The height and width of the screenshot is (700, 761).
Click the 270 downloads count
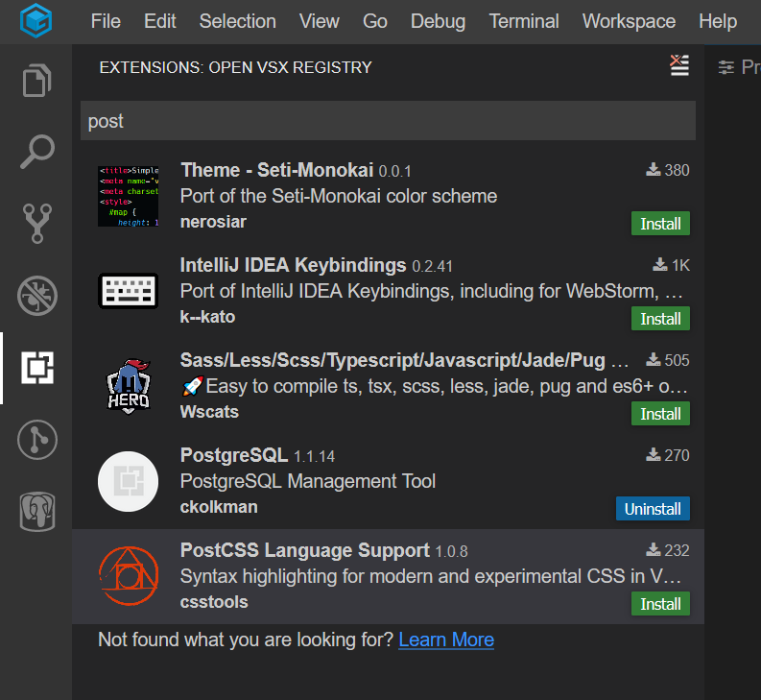point(667,455)
